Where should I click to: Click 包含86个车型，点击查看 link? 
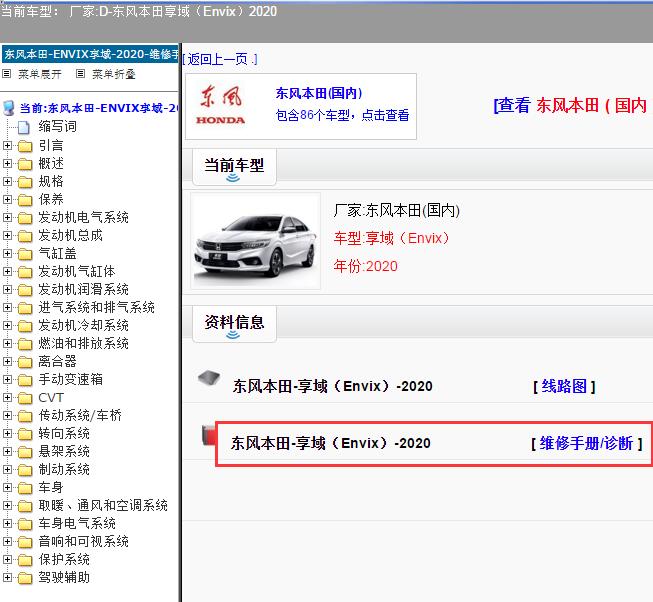click(342, 115)
